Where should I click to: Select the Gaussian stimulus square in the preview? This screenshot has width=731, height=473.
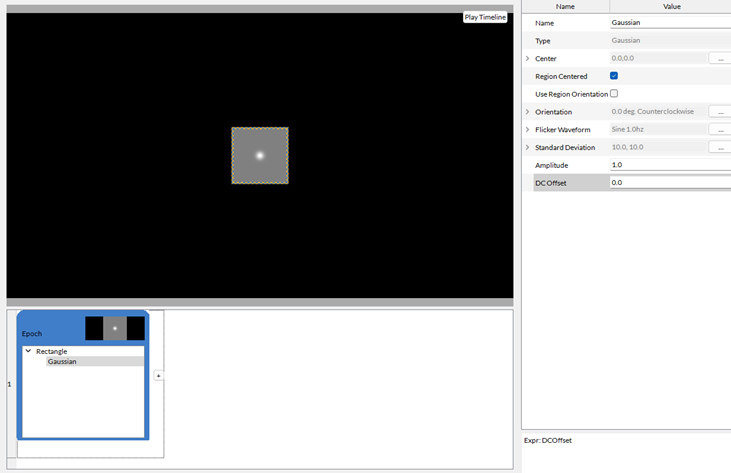[x=260, y=155]
